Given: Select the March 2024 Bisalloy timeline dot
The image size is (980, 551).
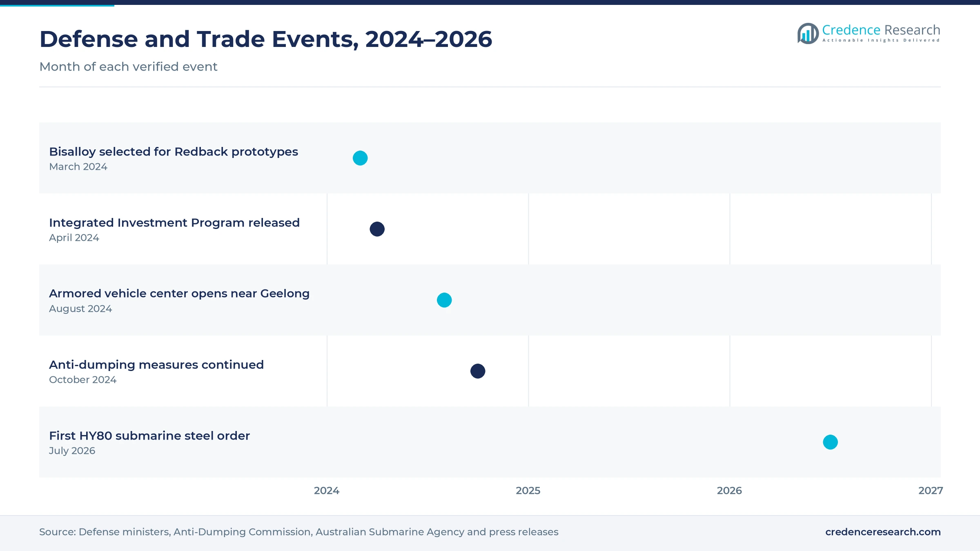Looking at the screenshot, I should (360, 158).
